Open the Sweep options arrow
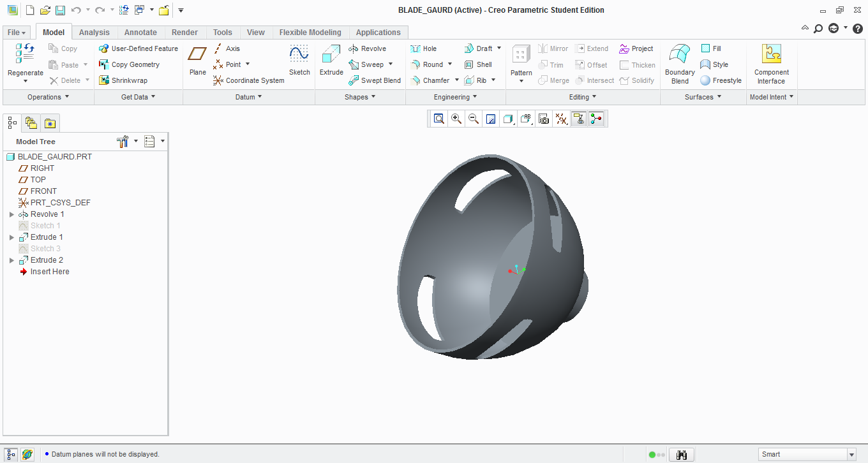868x463 pixels. click(x=391, y=64)
